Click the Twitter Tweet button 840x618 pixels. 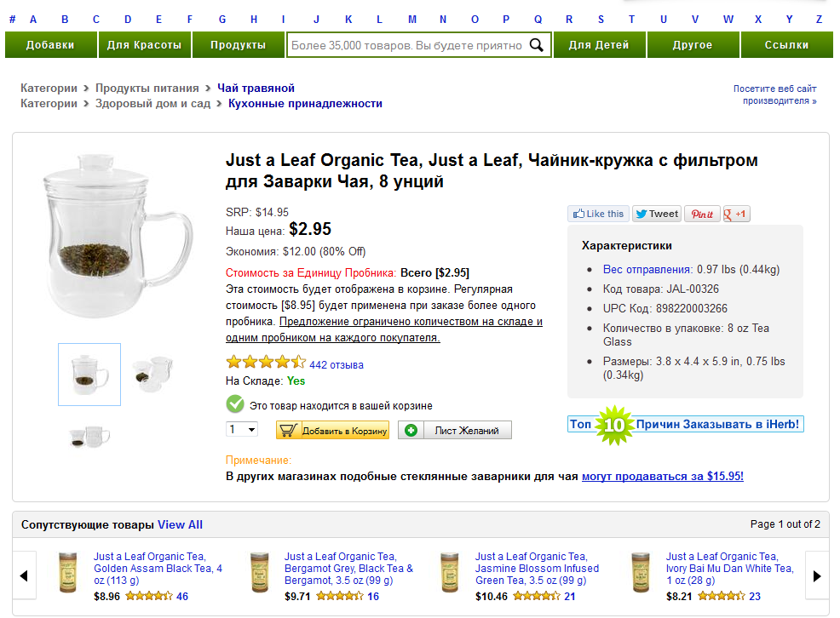(x=656, y=215)
